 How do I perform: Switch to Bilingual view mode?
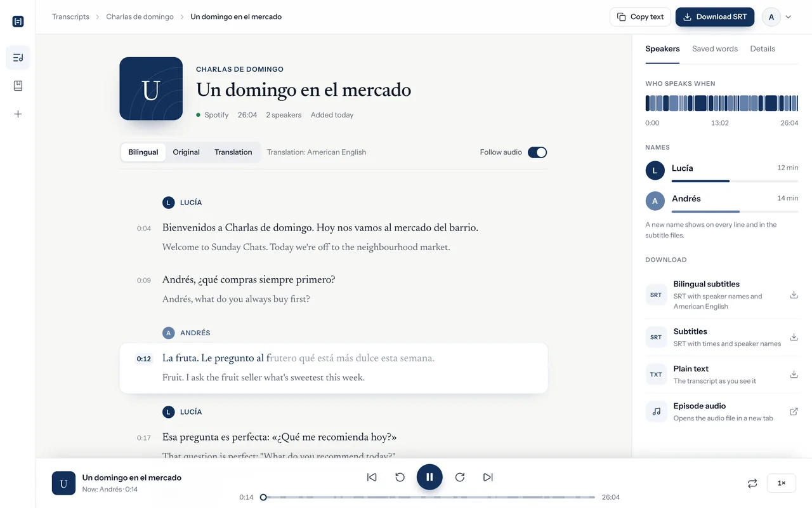(x=143, y=152)
